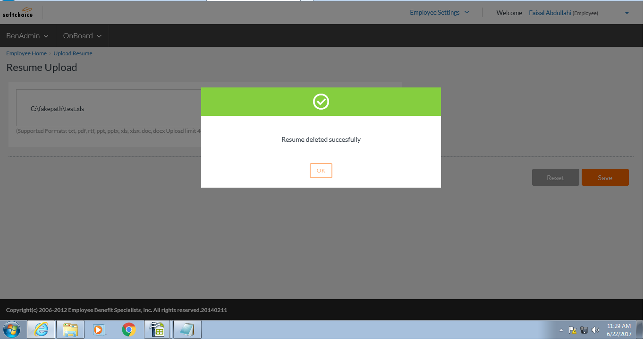Navigate to Employee Home
The image size is (644, 363).
pyautogui.click(x=26, y=53)
